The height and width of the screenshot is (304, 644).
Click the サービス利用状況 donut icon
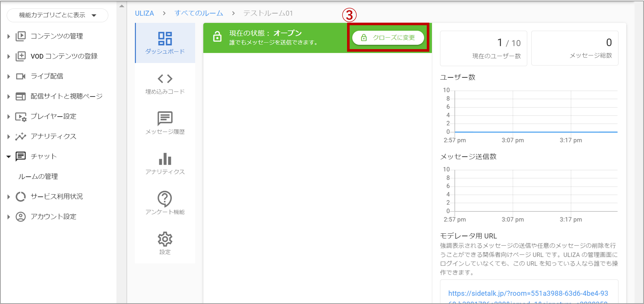[x=21, y=197]
